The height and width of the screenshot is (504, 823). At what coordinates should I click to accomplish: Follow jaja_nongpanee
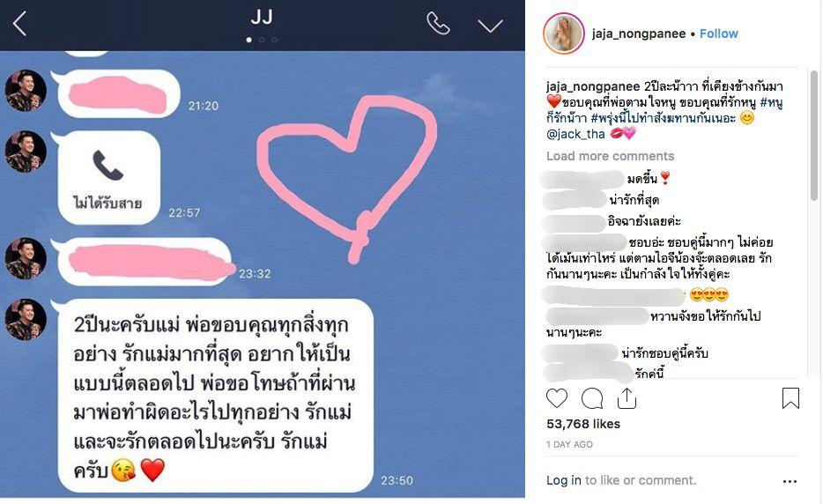(x=718, y=33)
